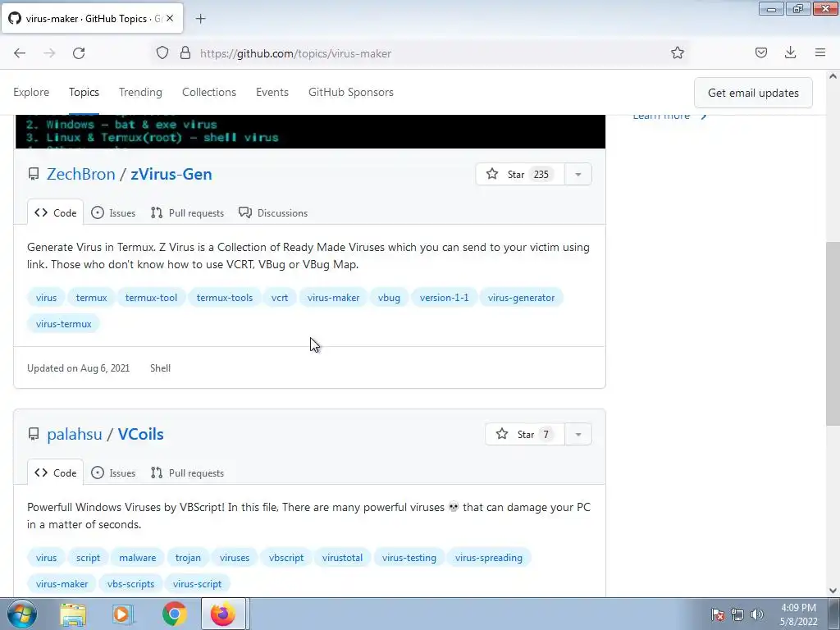
Task: Open the Explore navigation item
Action: [31, 92]
